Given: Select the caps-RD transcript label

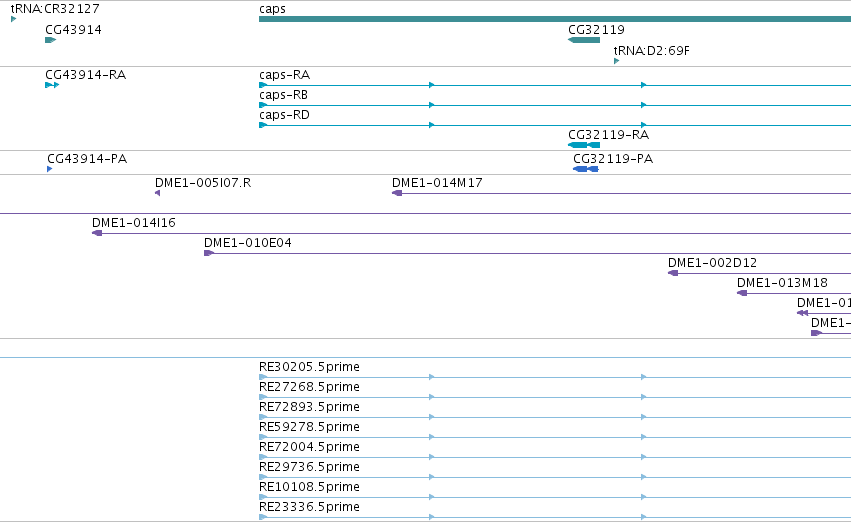Looking at the screenshot, I should pos(284,114).
